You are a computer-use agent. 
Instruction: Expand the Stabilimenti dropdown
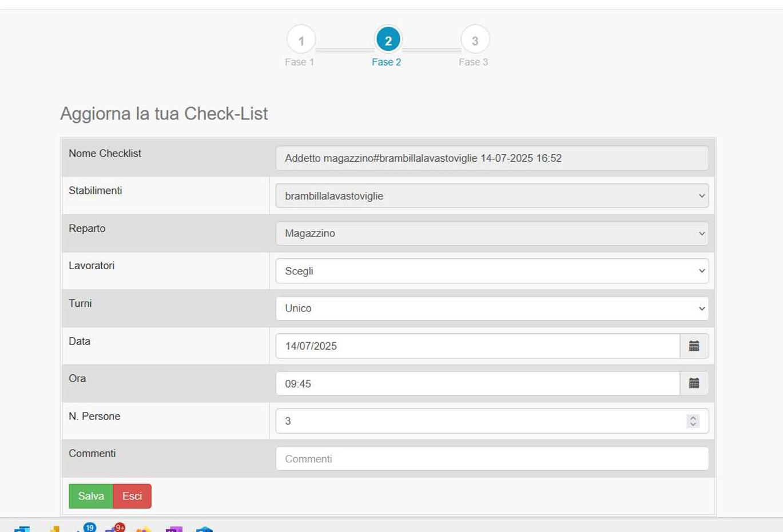tap(492, 196)
